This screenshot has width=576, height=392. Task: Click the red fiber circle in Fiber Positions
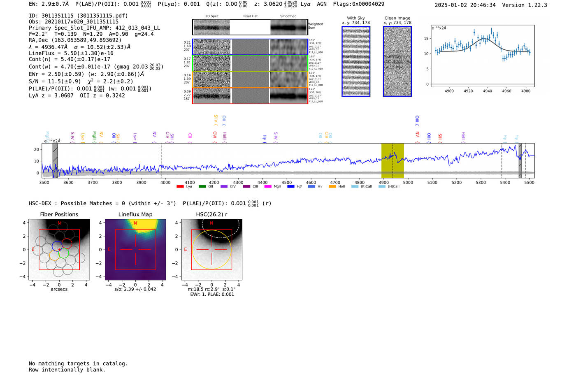pos(67,244)
